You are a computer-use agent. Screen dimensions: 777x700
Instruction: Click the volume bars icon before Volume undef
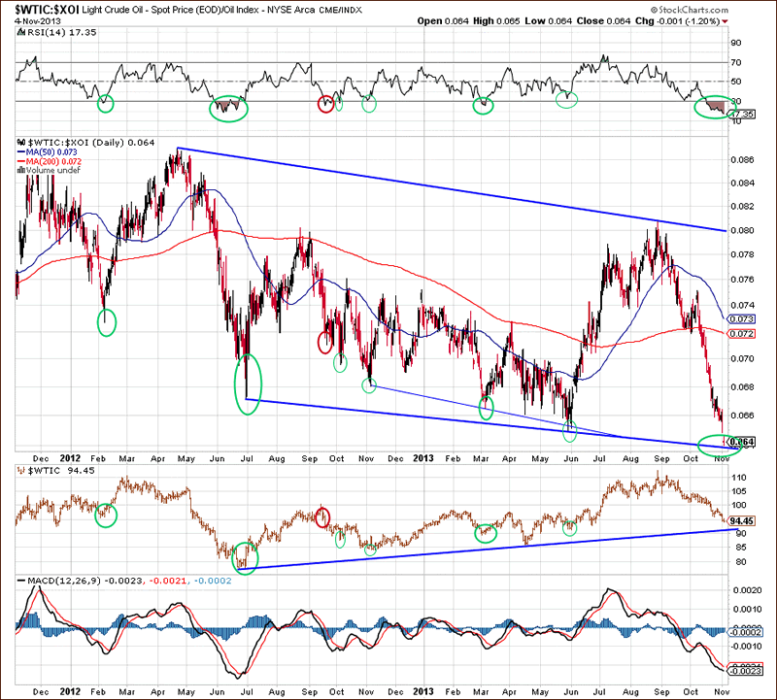(20, 170)
